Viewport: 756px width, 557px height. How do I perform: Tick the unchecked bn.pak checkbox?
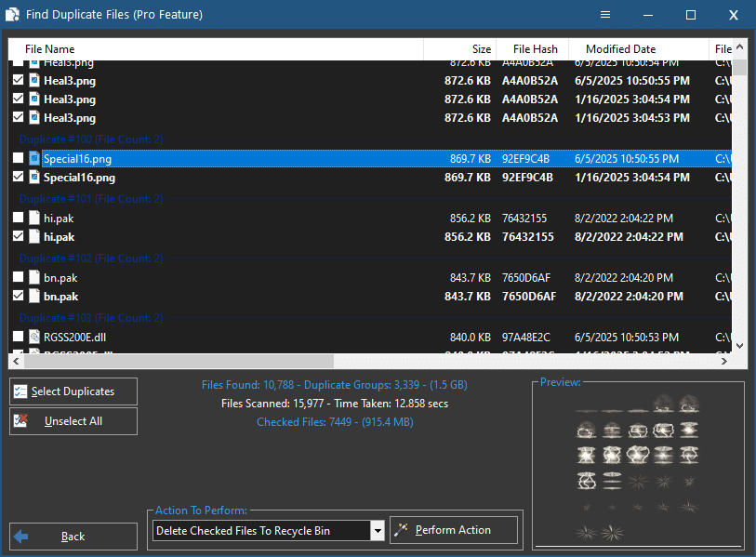pos(19,278)
